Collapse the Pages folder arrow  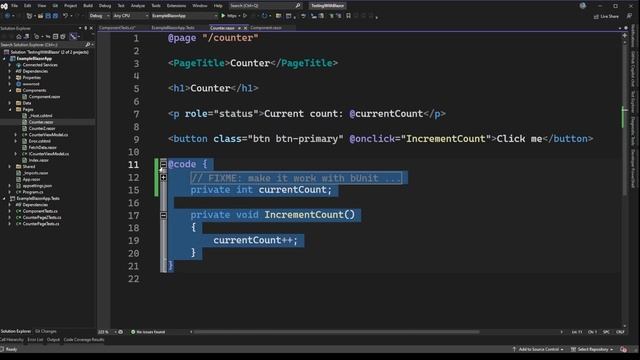[10, 109]
